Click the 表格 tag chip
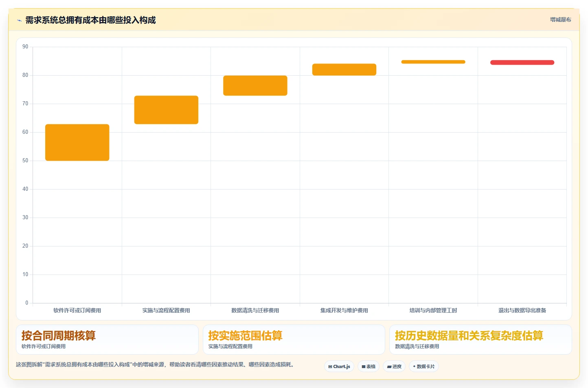Viewport: 588px width, 388px height. coord(369,366)
